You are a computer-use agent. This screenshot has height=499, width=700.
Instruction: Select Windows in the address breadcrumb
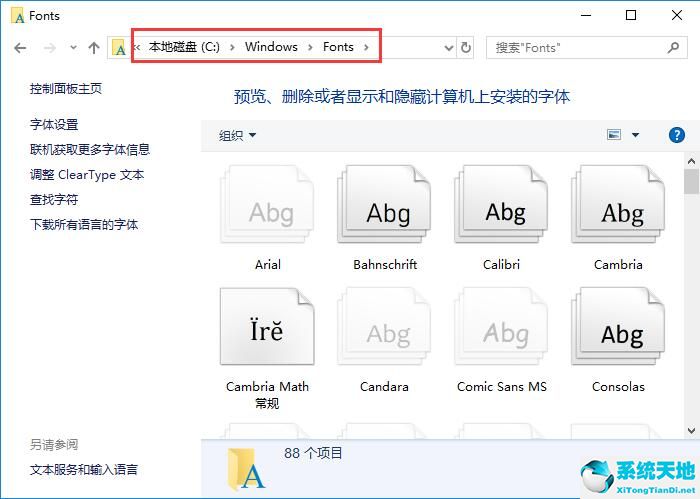click(x=271, y=47)
